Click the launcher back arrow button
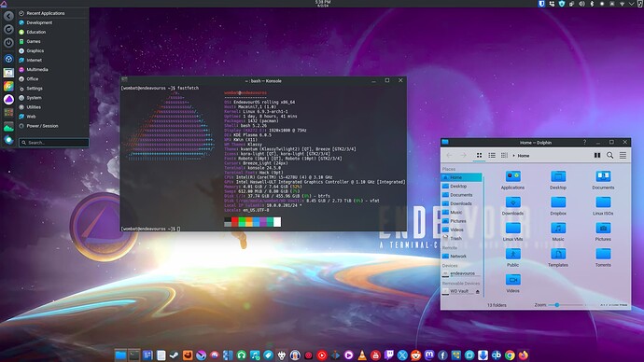The width and height of the screenshot is (644, 362). click(8, 16)
